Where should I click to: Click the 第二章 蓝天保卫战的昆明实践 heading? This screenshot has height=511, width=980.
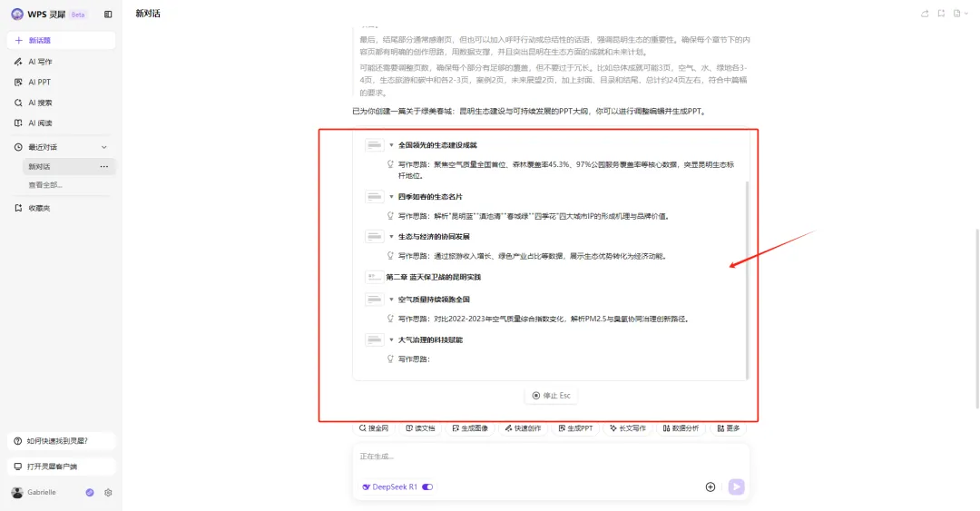[433, 277]
